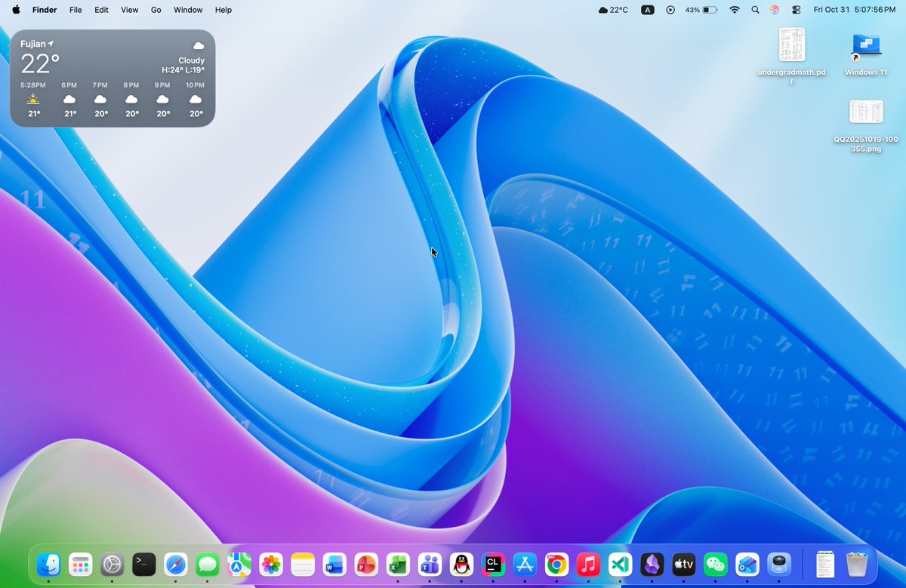Switch input source via A icon
The width and height of the screenshot is (906, 588).
[x=648, y=10]
